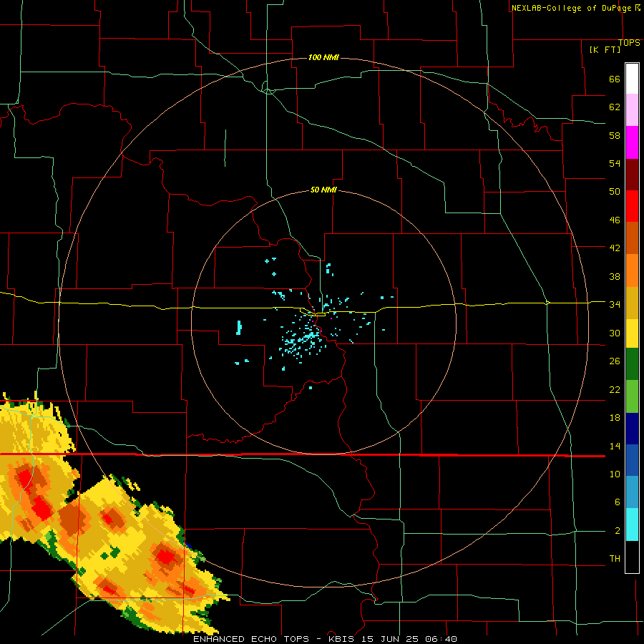Click the 42 legend value label

[615, 248]
